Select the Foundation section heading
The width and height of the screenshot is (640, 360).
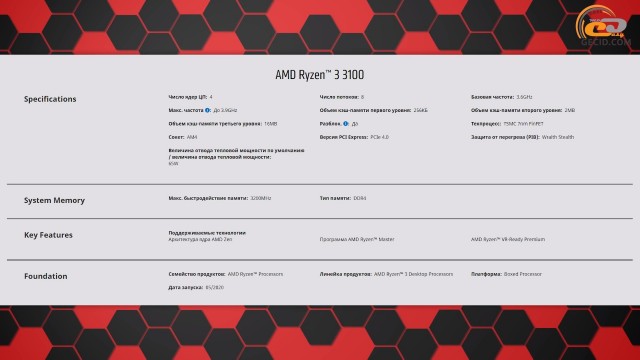(x=46, y=276)
